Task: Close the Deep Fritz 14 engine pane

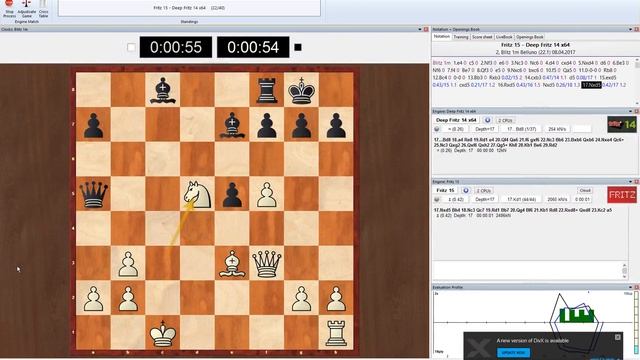Action: pyautogui.click(x=636, y=111)
